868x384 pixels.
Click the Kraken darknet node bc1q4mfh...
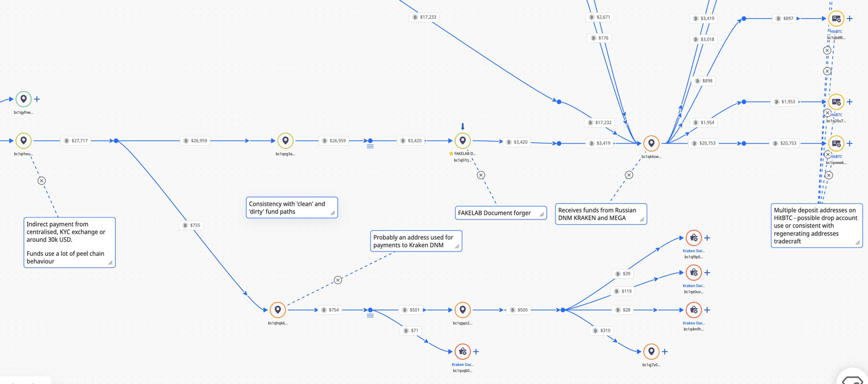pos(693,310)
